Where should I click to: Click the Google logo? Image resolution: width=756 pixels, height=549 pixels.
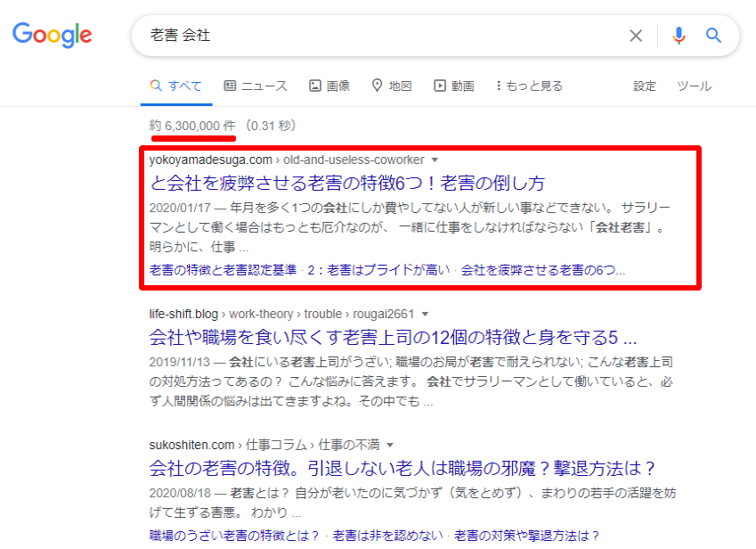point(52,35)
